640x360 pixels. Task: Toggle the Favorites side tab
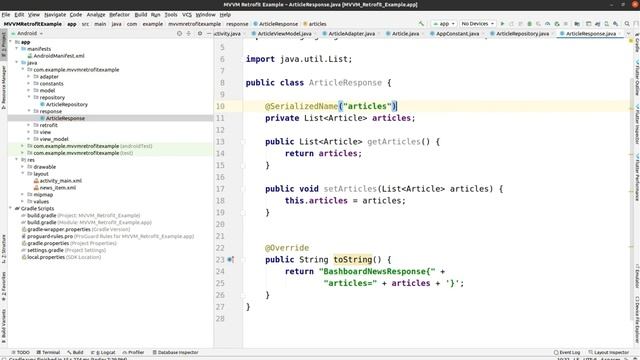tap(4, 286)
